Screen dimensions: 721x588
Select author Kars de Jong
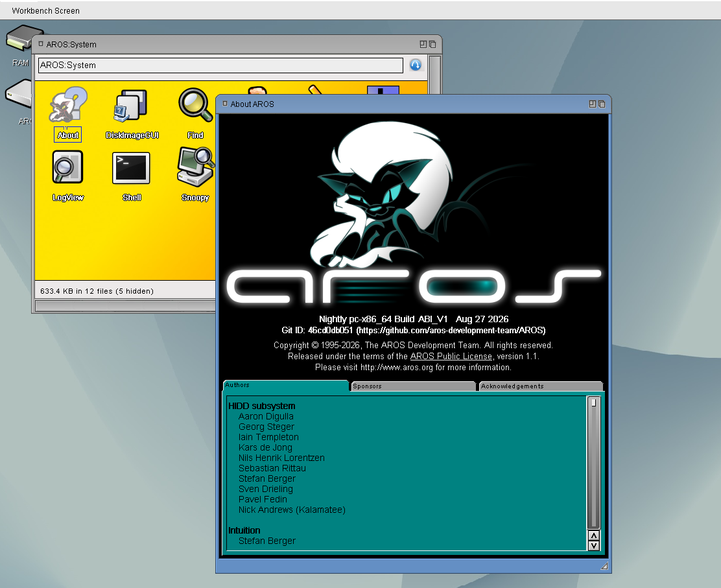[265, 447]
